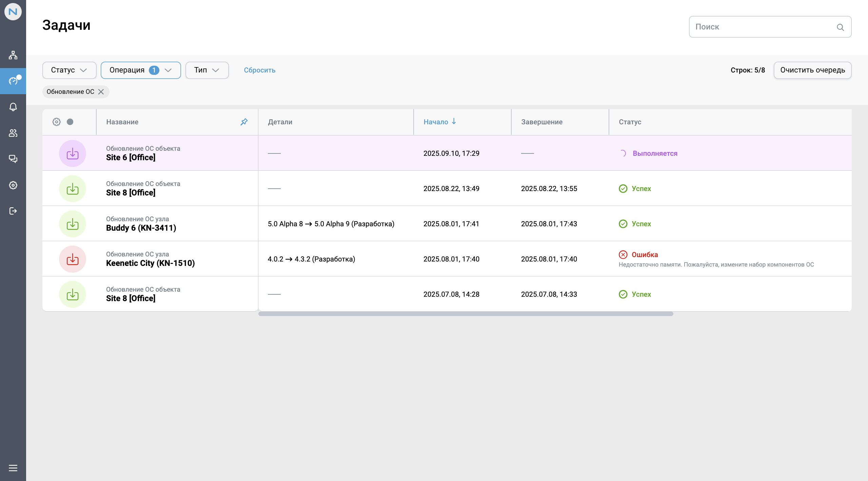Screen dimensions: 868x481
Task: Open system settings gear in the sidebar
Action: tap(13, 185)
